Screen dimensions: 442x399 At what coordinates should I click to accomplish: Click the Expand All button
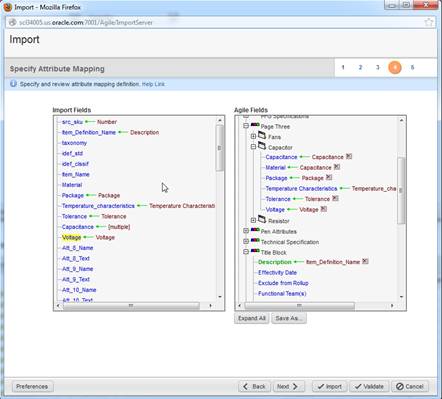(252, 318)
